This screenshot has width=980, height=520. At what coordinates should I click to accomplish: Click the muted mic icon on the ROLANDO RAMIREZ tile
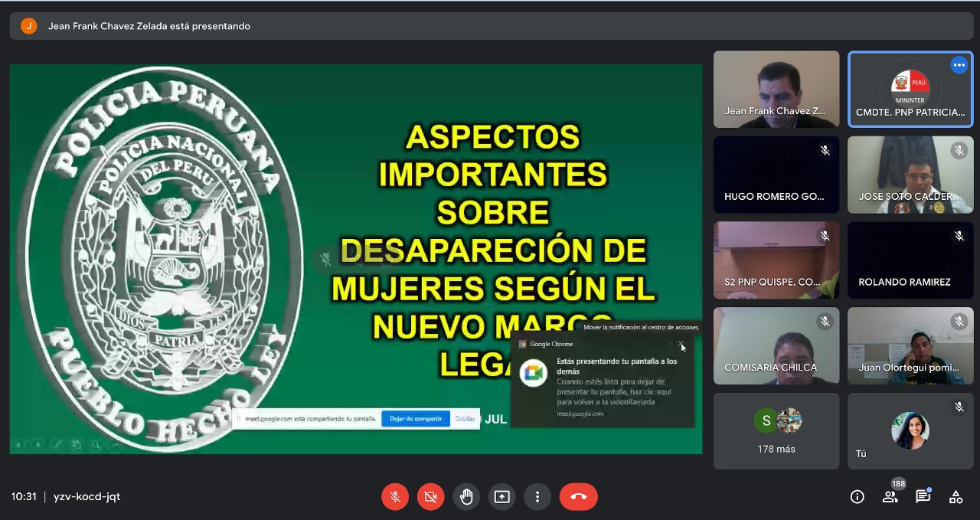point(959,237)
